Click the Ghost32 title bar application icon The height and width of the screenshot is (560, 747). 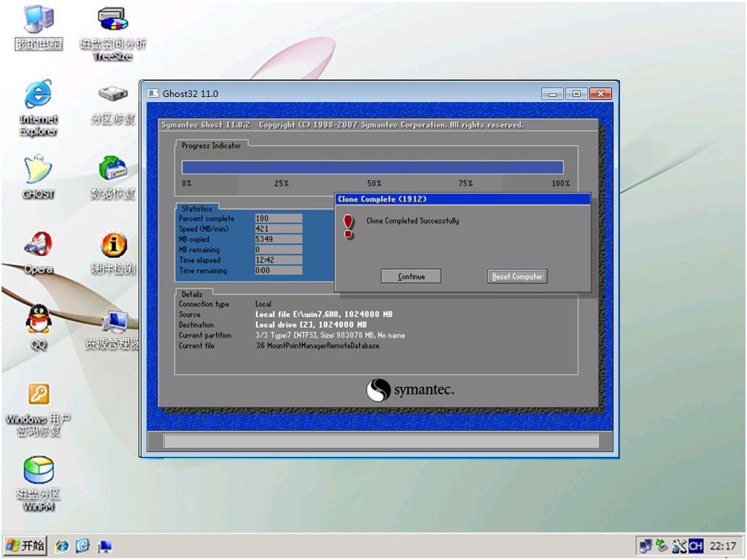coord(153,93)
